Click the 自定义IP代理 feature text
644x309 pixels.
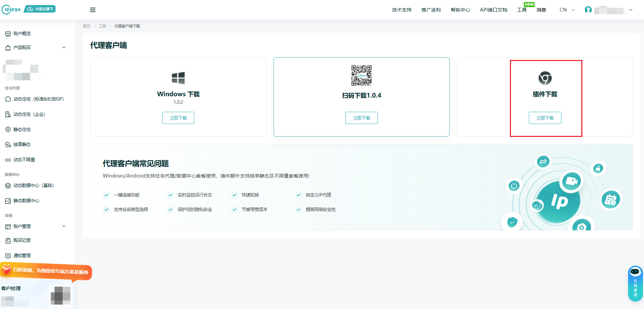point(318,195)
